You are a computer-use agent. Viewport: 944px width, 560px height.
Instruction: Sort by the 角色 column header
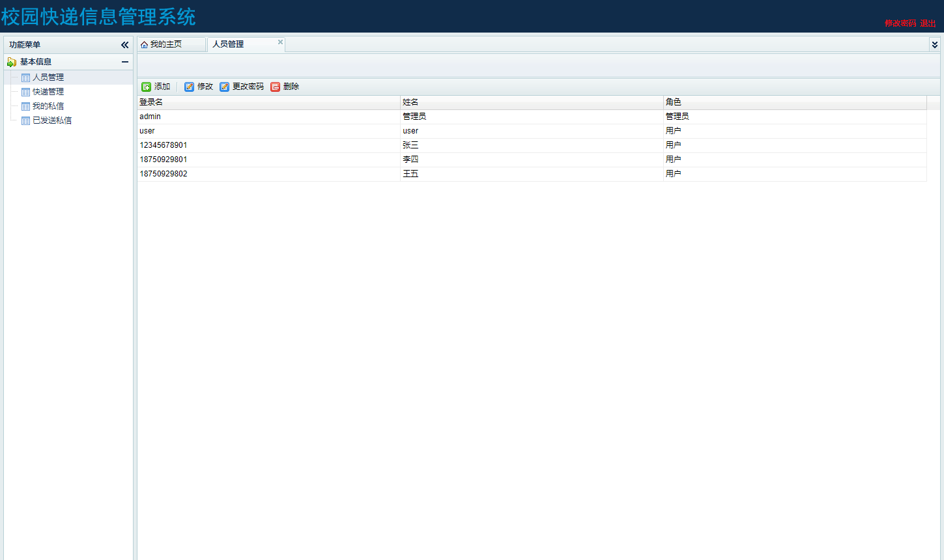point(795,102)
